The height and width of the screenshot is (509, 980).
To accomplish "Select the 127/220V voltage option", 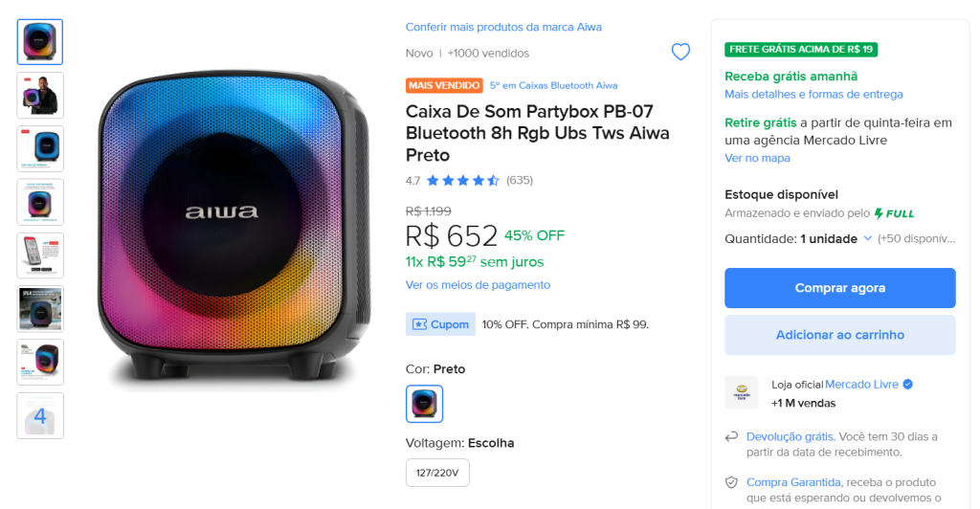I will coord(437,473).
